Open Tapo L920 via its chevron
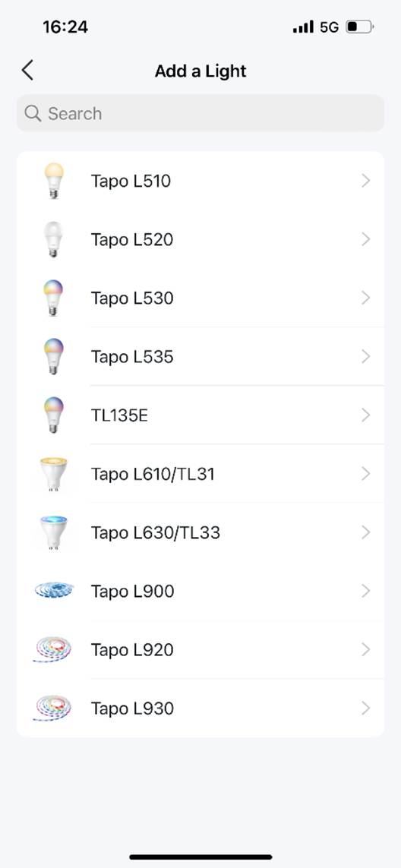The height and width of the screenshot is (868, 401). coord(365,649)
